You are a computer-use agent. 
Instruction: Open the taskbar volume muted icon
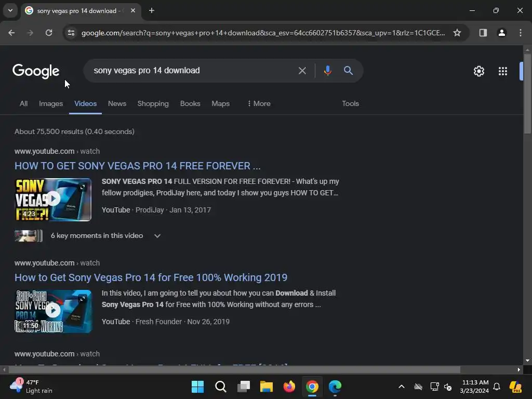point(448,387)
